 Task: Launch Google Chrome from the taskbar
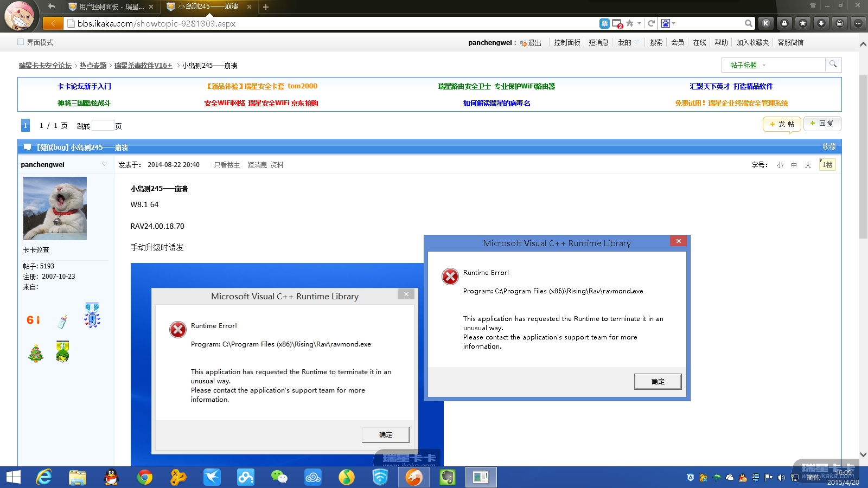click(x=145, y=477)
